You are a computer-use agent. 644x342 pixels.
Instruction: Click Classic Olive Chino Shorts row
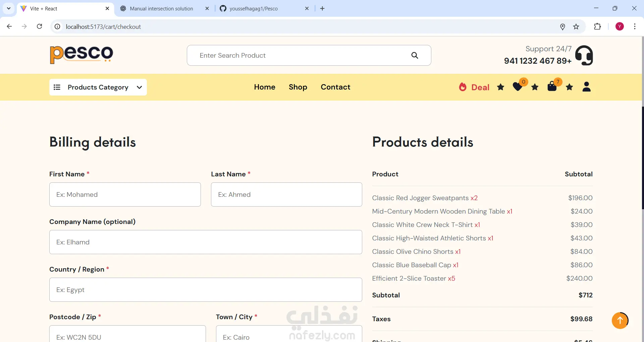click(482, 251)
